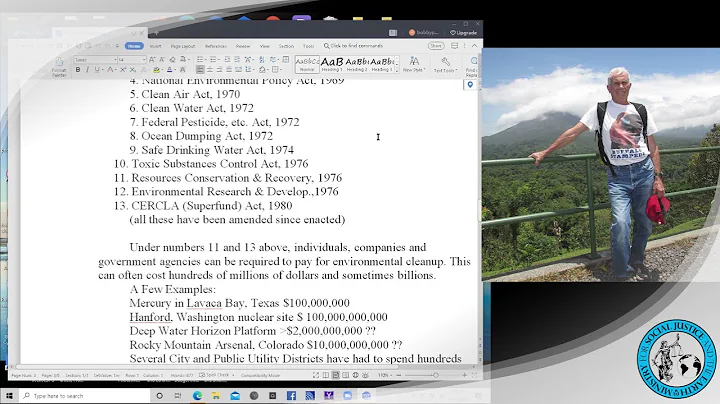Set paragraph to center alignment
720x404 pixels.
[210, 70]
